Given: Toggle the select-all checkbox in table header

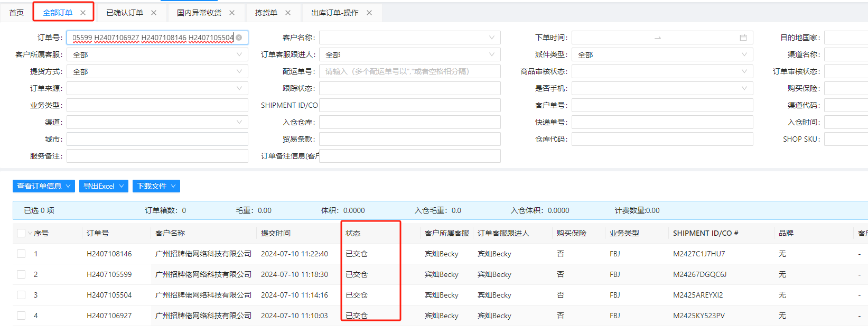Looking at the screenshot, I should click(x=21, y=233).
